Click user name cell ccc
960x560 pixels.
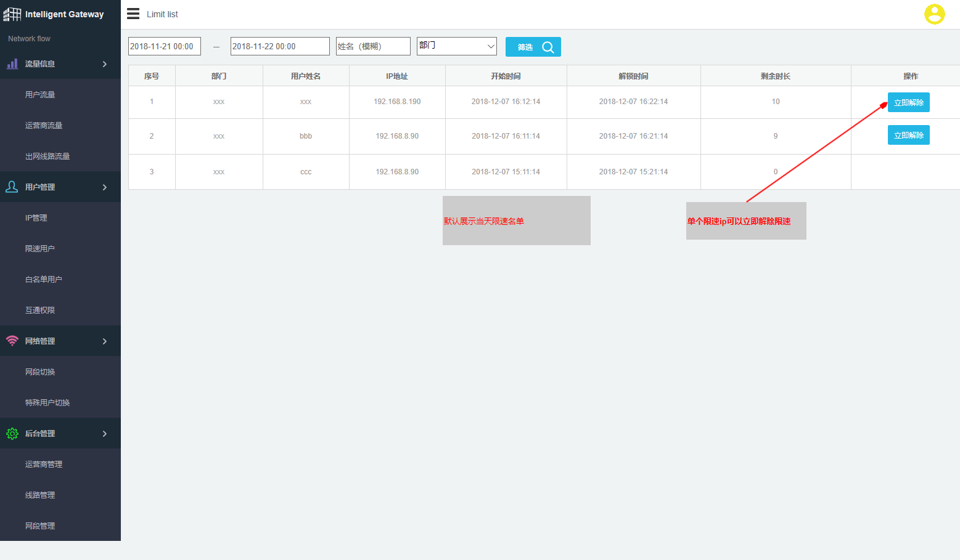click(x=306, y=172)
